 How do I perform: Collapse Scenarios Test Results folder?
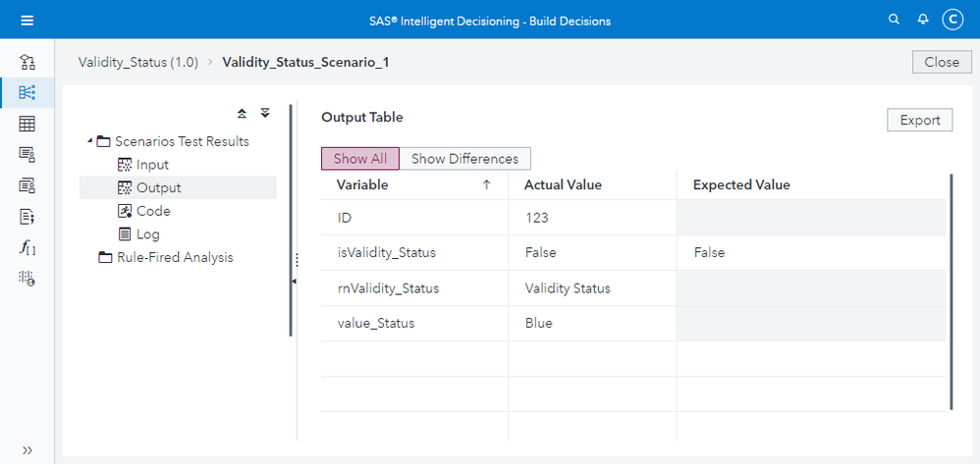pos(91,141)
